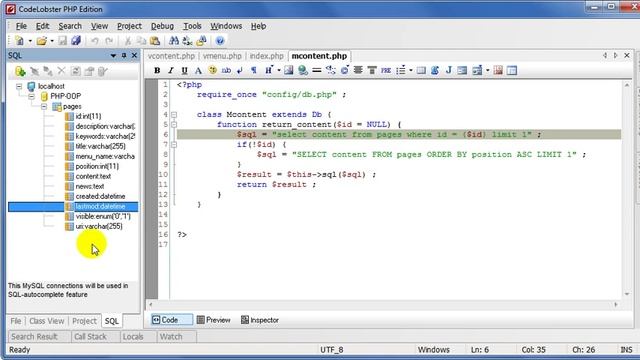The height and width of the screenshot is (360, 640).
Task: Click the Find binoculars icon
Action: pyautogui.click(x=174, y=40)
